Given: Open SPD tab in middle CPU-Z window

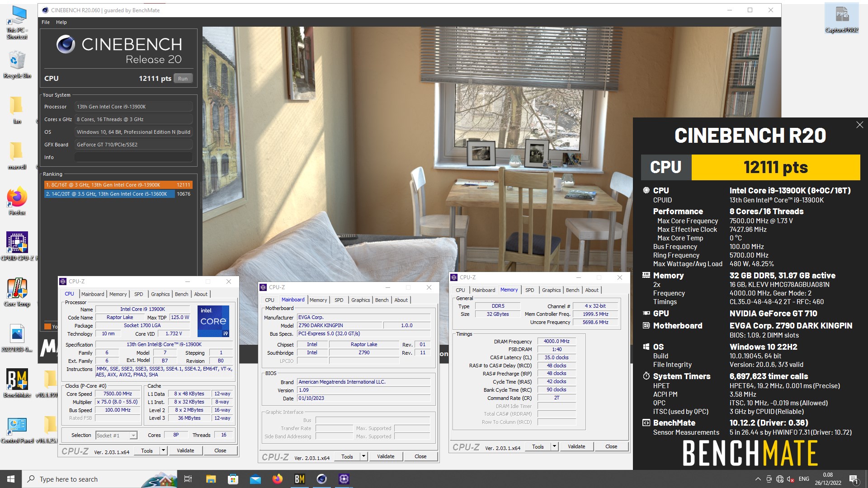Looking at the screenshot, I should (339, 300).
